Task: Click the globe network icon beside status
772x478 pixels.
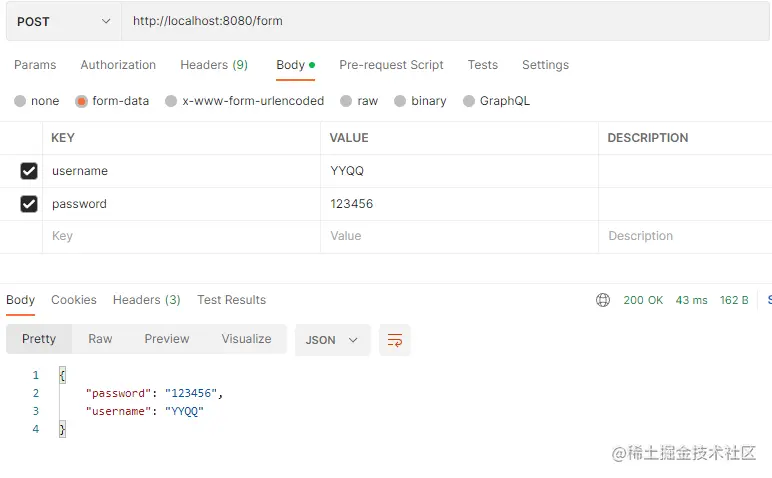Action: tap(603, 300)
